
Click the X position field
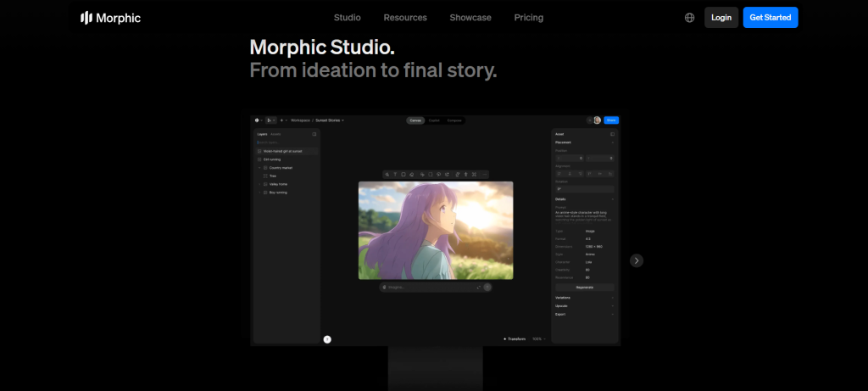[x=569, y=159]
